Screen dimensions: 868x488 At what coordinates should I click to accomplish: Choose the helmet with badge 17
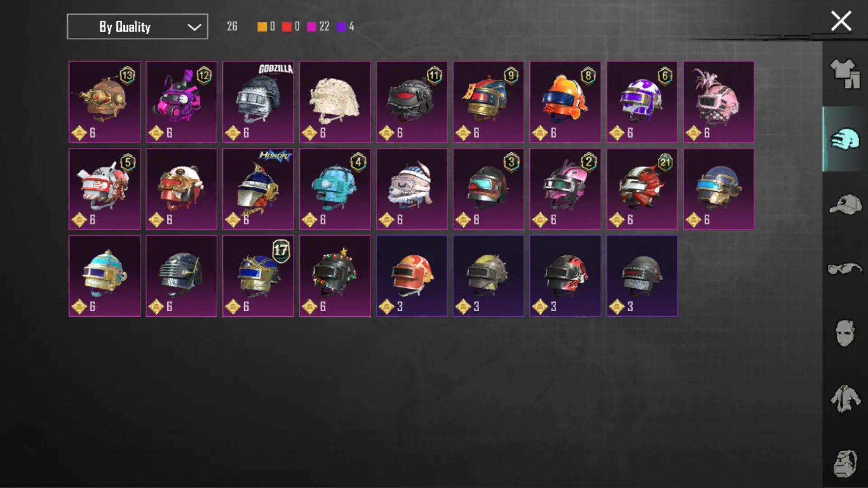click(258, 276)
